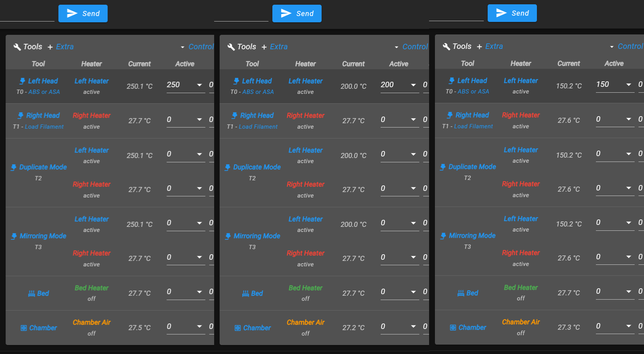Viewport: 644px width, 354px height.
Task: Toggle Right Heater under Right Head, left panel
Action: click(x=91, y=115)
